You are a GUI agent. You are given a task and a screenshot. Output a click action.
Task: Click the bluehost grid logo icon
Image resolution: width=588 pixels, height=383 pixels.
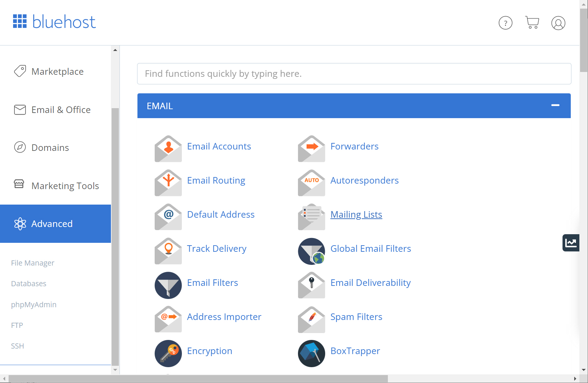20,21
